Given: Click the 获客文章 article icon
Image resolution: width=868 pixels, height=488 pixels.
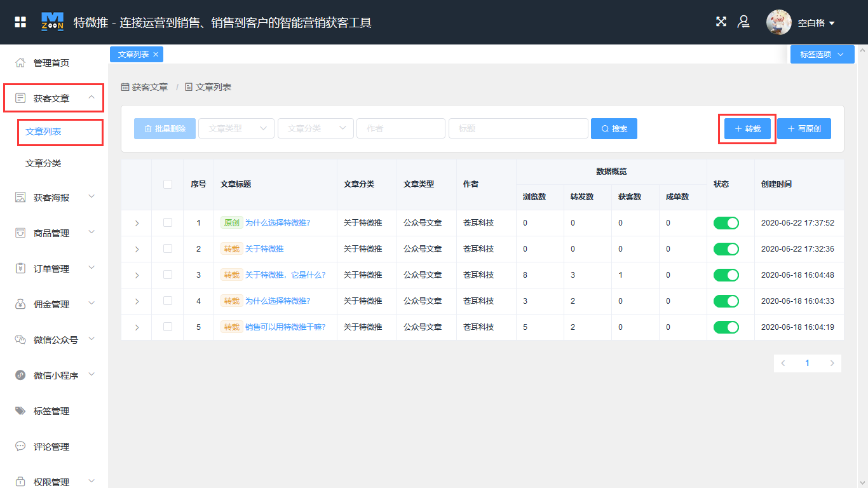Looking at the screenshot, I should (20, 98).
